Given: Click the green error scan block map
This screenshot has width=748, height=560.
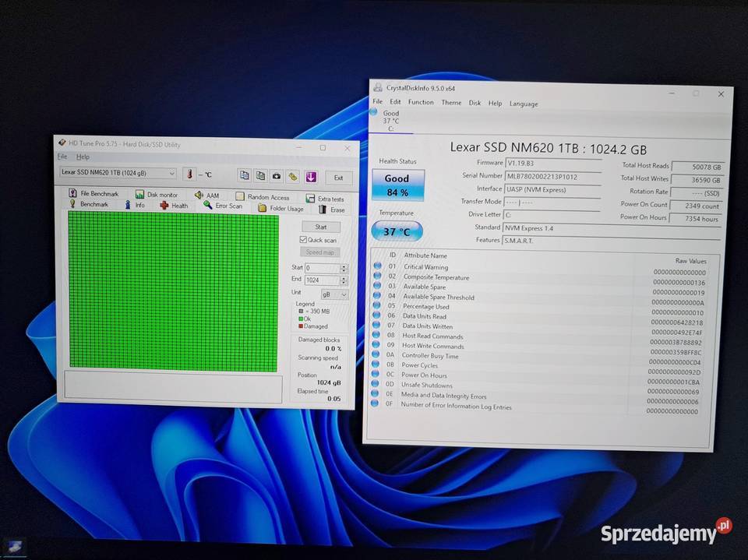Looking at the screenshot, I should (174, 291).
